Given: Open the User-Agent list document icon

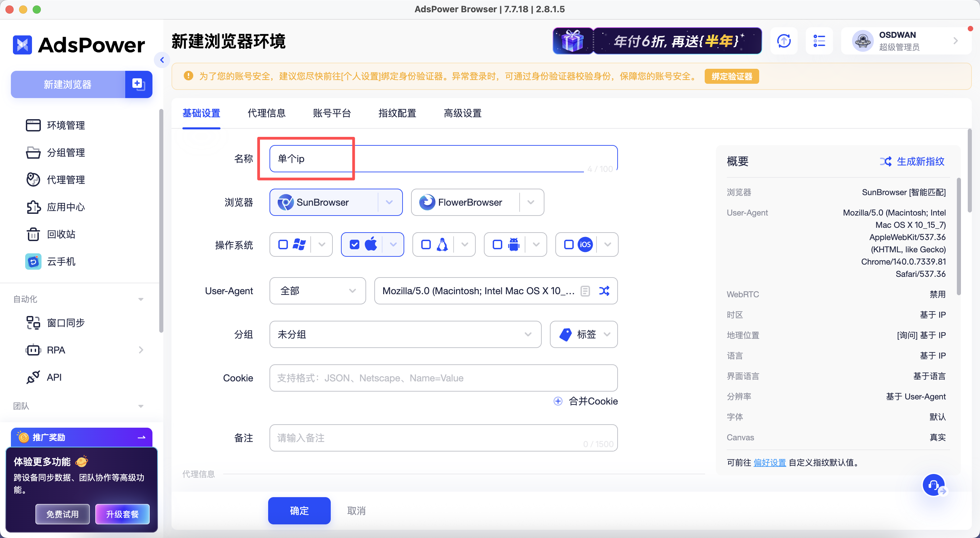Looking at the screenshot, I should [585, 291].
